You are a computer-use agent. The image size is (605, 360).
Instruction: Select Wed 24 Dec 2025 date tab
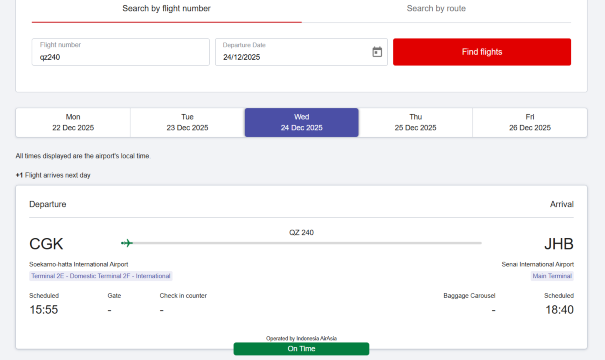301,122
